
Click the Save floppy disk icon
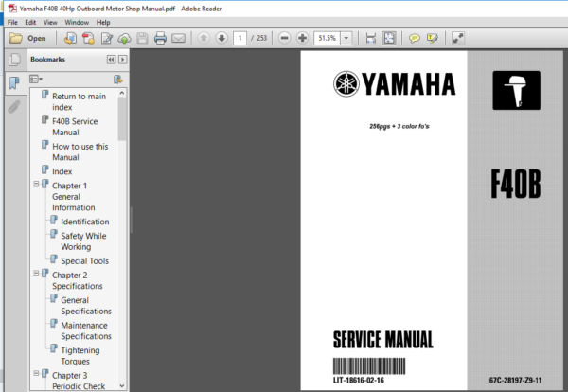(142, 38)
